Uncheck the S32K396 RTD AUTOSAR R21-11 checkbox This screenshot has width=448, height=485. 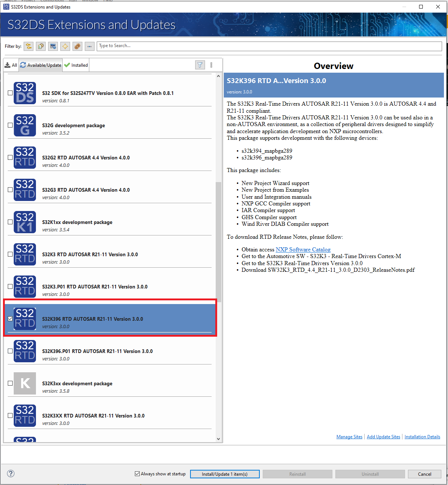[10, 319]
